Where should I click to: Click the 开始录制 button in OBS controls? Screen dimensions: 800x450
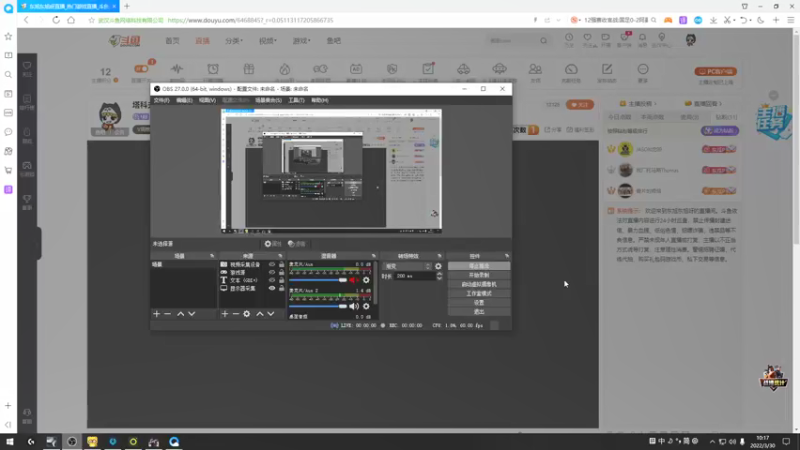coord(479,276)
